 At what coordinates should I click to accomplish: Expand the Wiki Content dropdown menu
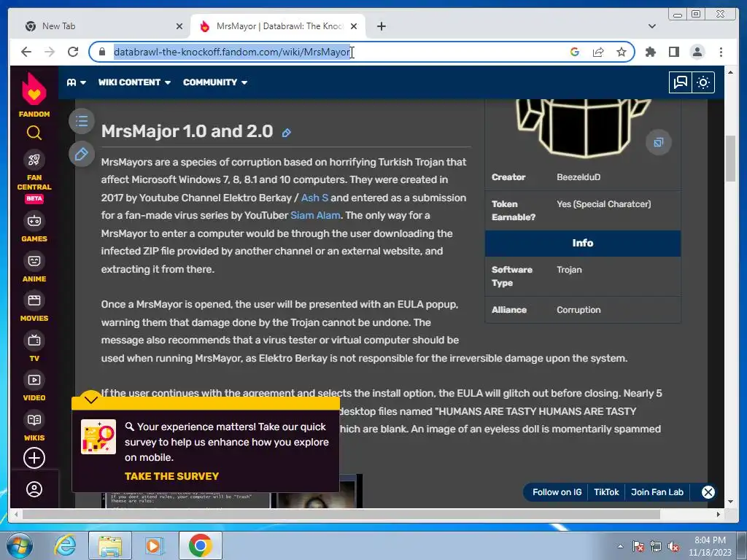pos(134,82)
